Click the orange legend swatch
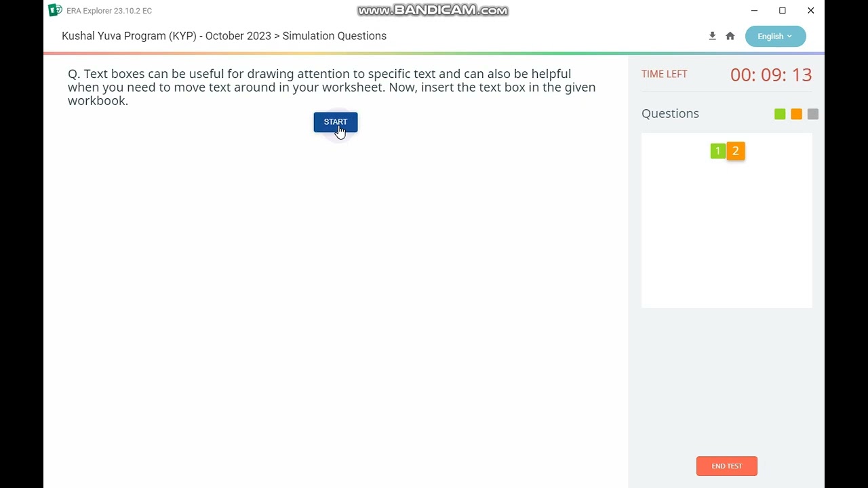 [796, 114]
